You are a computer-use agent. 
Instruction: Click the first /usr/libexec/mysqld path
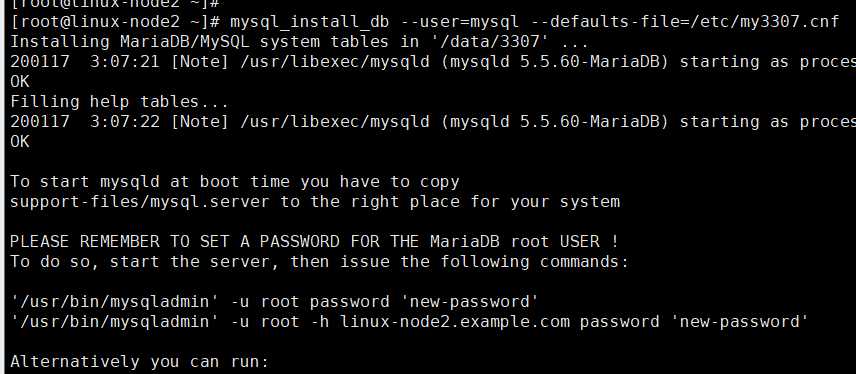[335, 62]
